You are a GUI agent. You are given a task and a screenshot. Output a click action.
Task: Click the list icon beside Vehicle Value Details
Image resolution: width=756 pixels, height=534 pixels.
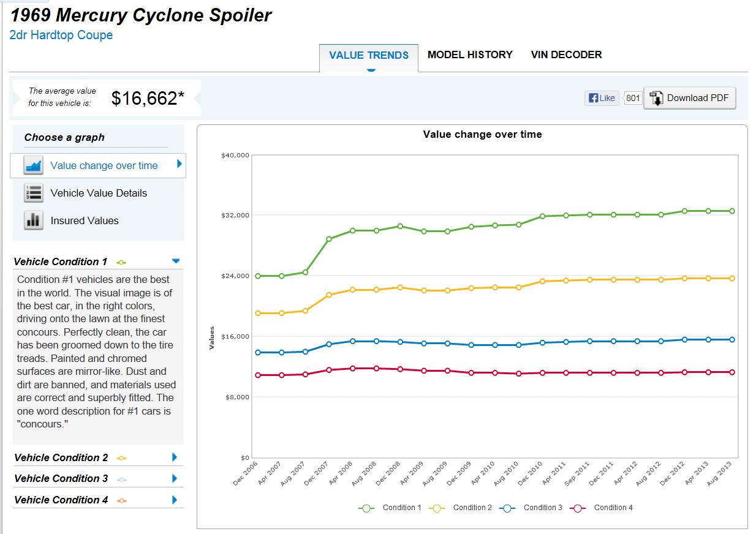(x=33, y=193)
